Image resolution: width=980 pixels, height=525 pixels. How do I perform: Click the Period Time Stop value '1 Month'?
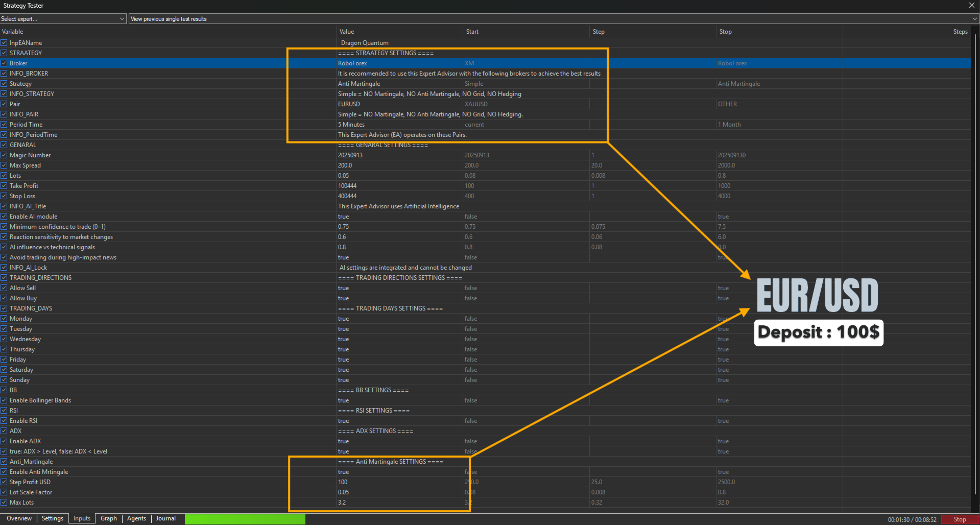729,125
